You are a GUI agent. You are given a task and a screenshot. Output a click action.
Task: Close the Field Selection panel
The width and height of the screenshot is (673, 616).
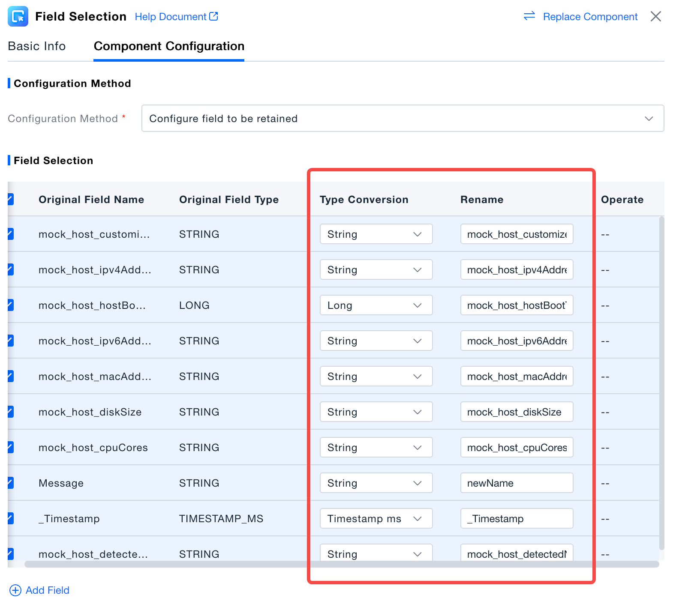pyautogui.click(x=655, y=16)
